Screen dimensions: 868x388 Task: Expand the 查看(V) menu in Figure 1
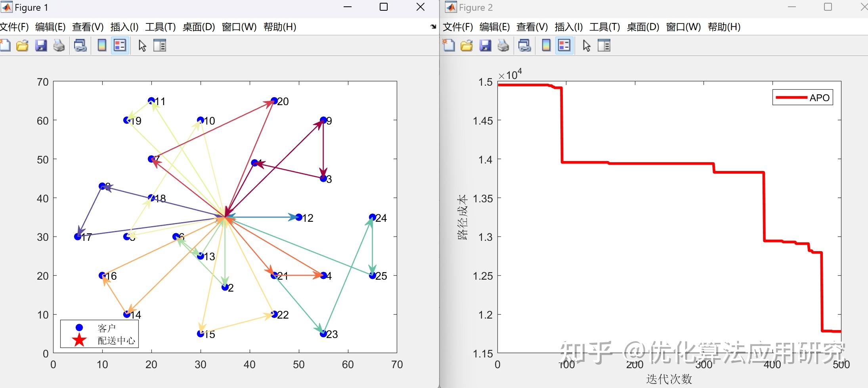tap(87, 27)
